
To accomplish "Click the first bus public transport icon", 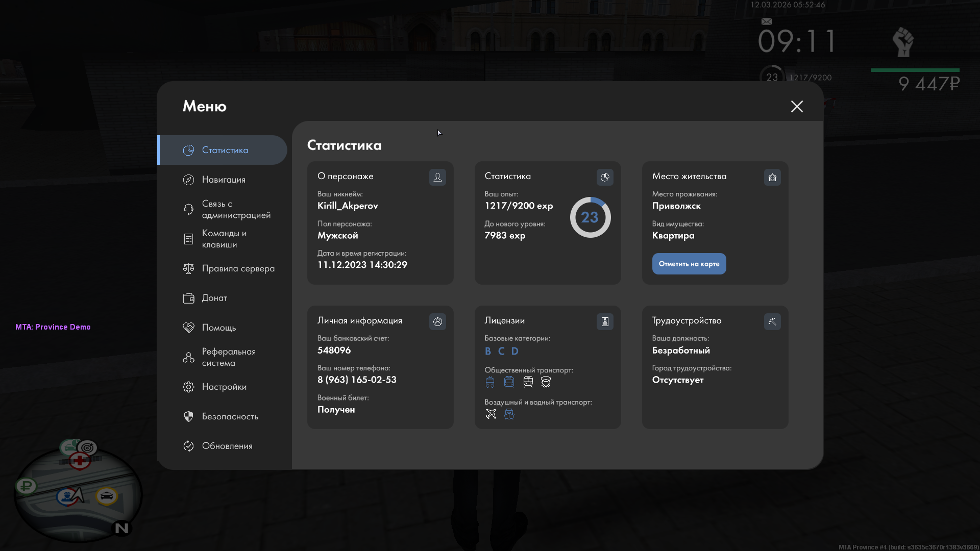I will coord(490,382).
